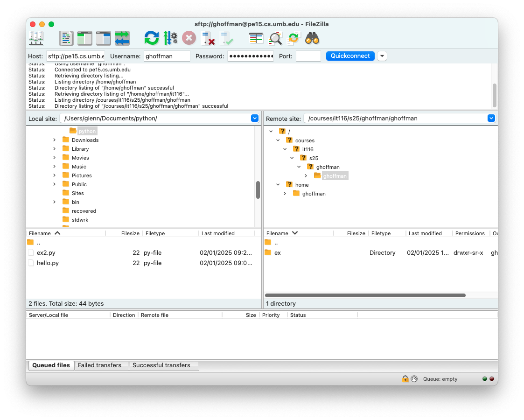This screenshot has width=524, height=420.
Task: Click the message log vertical scrollbar
Action: pos(494,95)
